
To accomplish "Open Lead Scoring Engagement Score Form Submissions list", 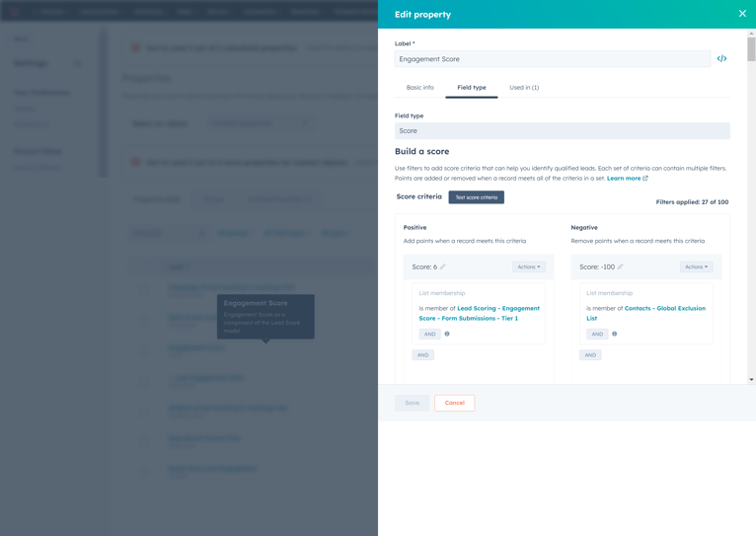I will (480, 313).
